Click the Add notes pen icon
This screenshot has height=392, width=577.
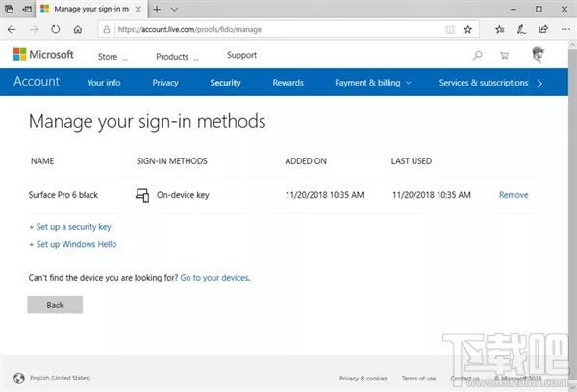521,29
